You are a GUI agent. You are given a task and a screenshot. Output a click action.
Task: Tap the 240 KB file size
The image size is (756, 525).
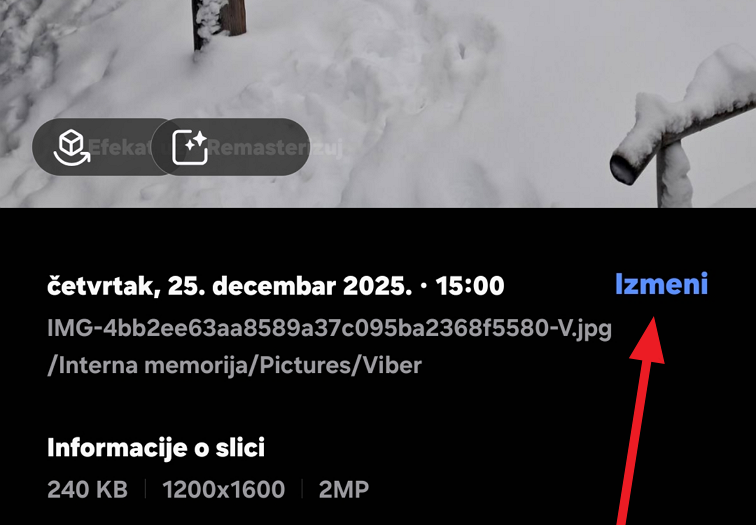88,490
